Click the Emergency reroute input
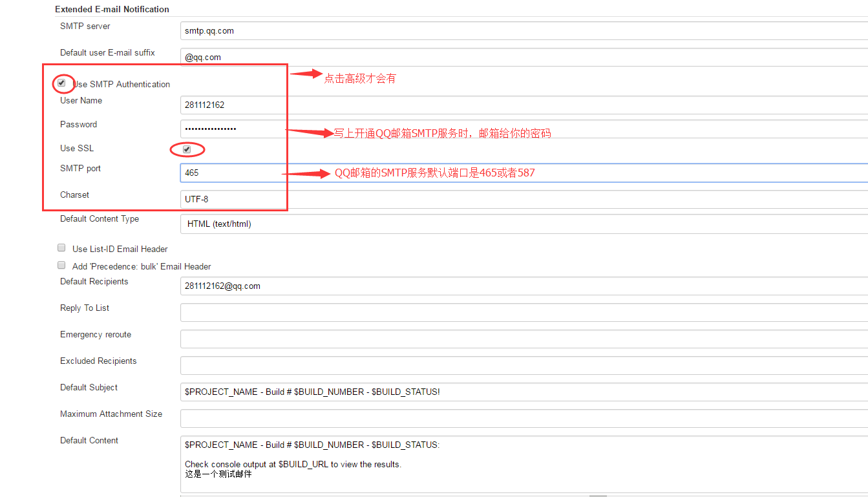Viewport: 868px width, 497px height. (x=524, y=339)
